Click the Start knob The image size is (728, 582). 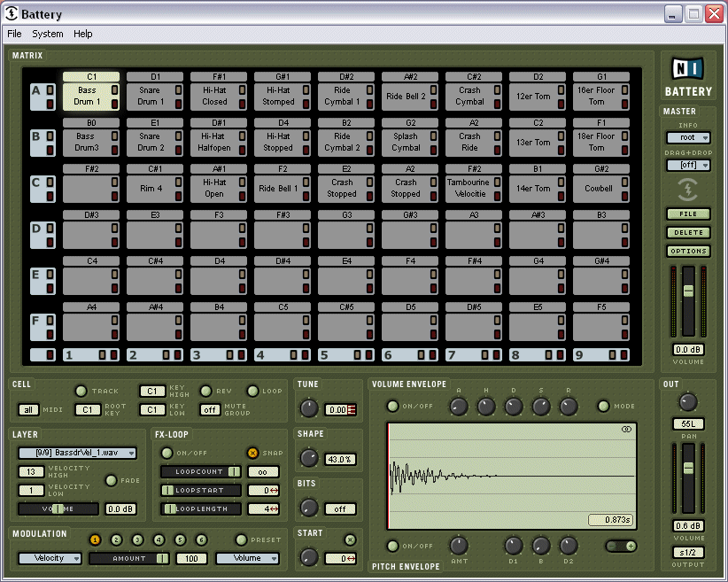pos(309,557)
